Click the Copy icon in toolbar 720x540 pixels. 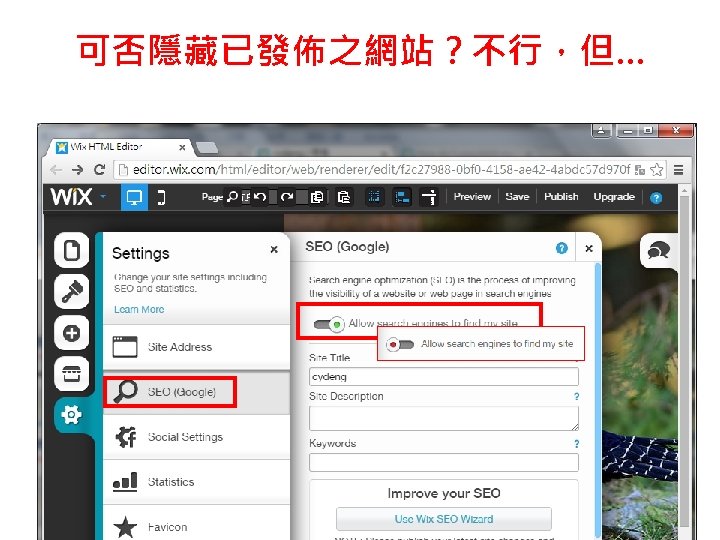point(317,197)
